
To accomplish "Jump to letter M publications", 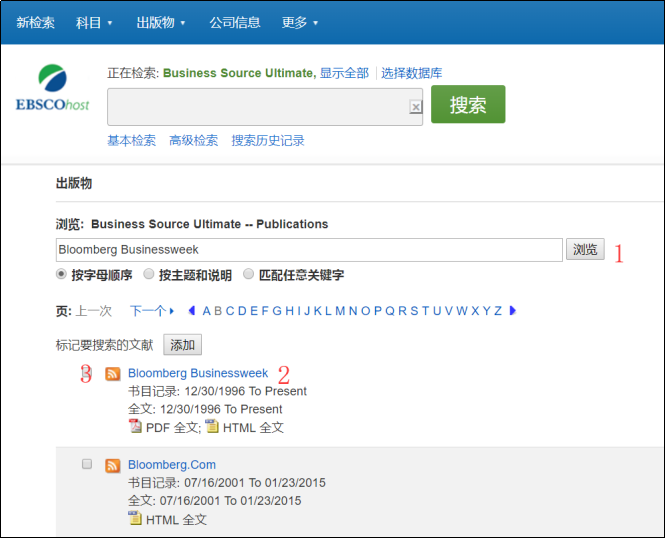I will (x=340, y=311).
